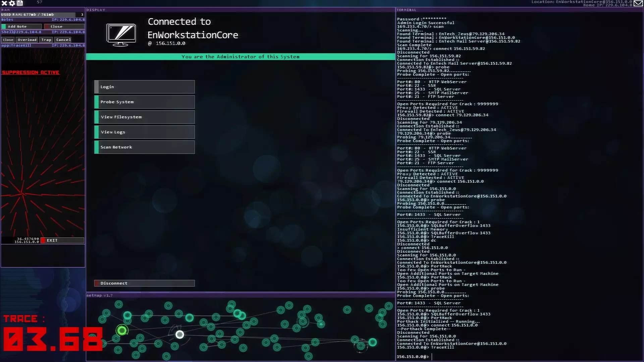Select the bright green home node on netMap
The image size is (644, 362).
122,330
